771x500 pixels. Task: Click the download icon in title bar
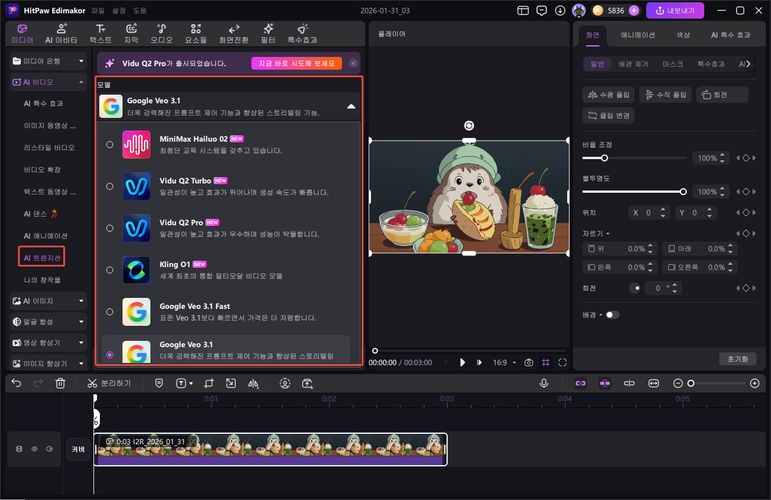560,10
